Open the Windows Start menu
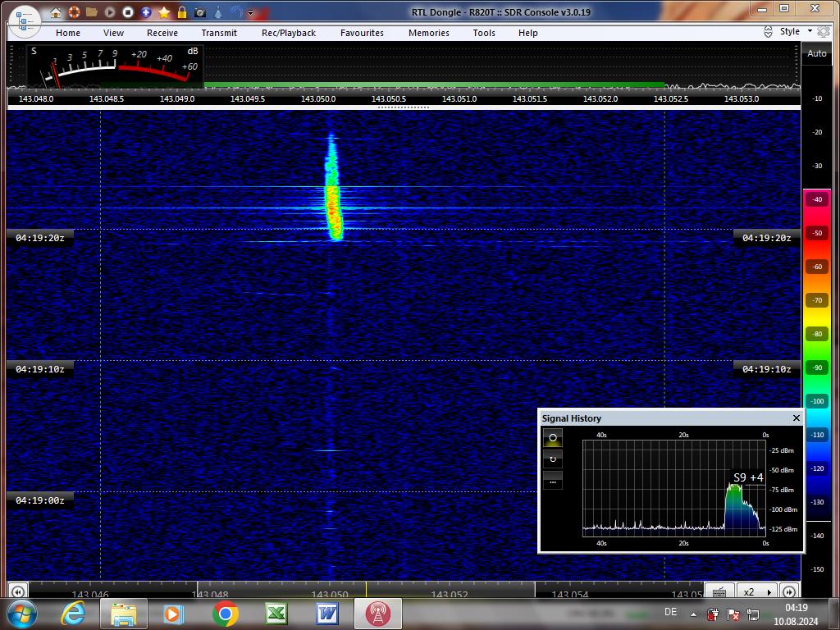 pyautogui.click(x=22, y=614)
